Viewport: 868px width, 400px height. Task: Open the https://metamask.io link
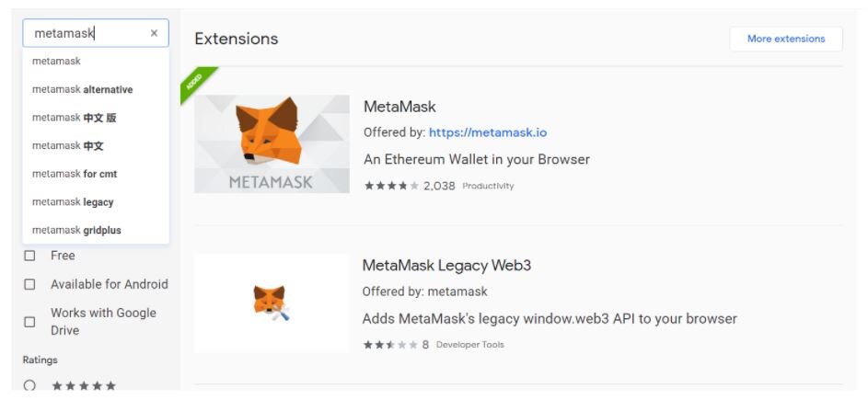(488, 132)
